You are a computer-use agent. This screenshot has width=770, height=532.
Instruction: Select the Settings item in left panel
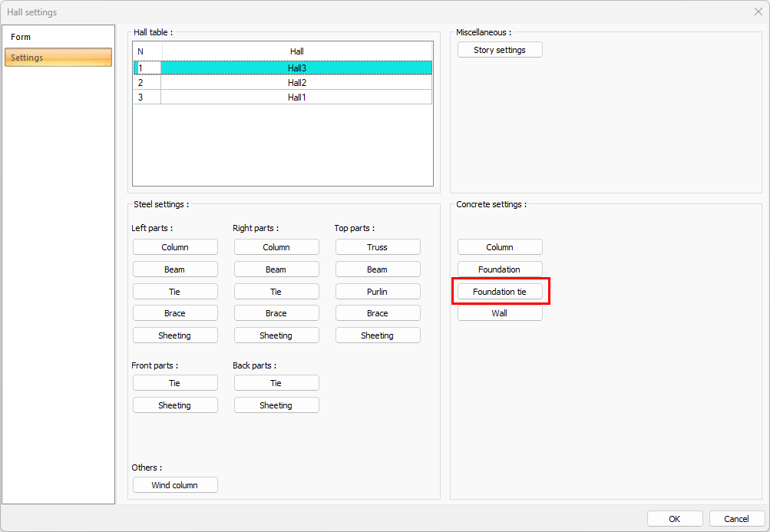[58, 58]
